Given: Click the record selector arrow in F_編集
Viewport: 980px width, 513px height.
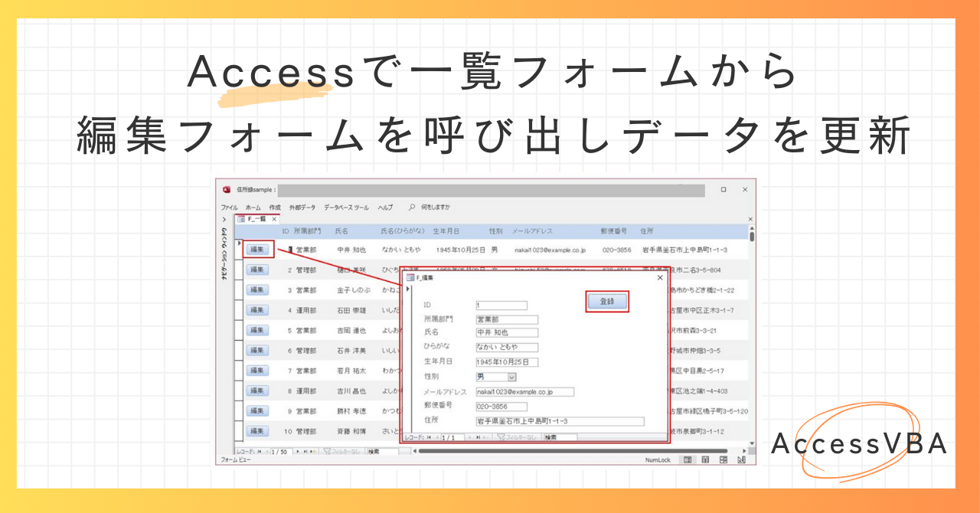Looking at the screenshot, I should 408,289.
